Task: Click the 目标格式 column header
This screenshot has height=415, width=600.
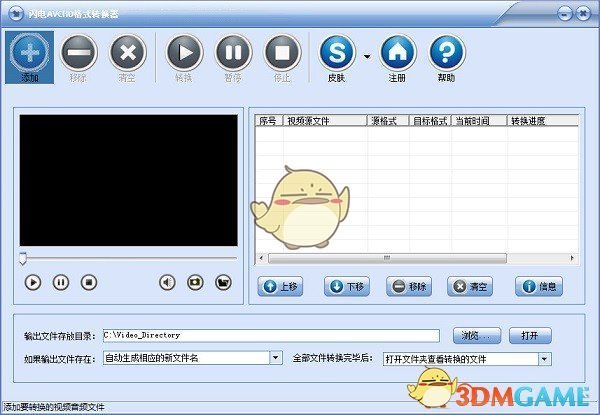Action: [430, 121]
